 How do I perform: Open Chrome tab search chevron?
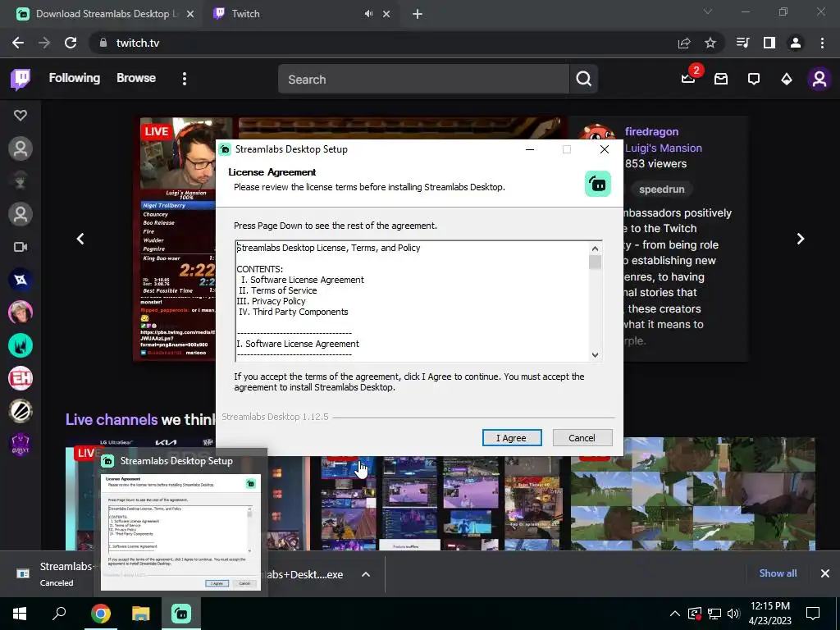click(x=708, y=11)
